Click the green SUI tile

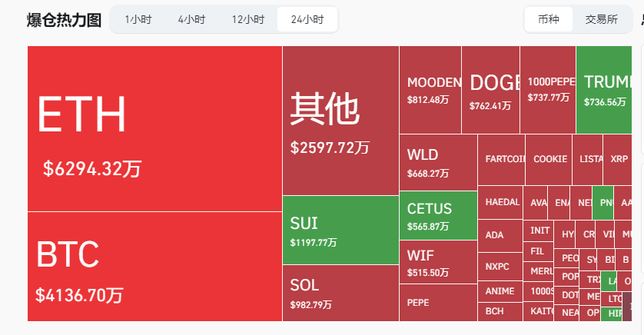click(x=340, y=230)
